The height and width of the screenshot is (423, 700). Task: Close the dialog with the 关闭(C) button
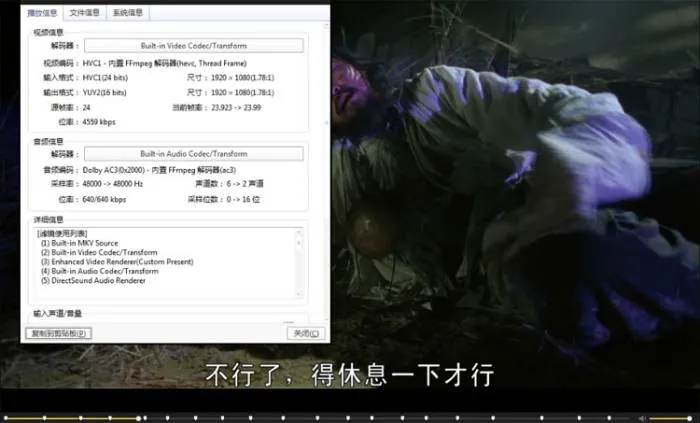coord(306,333)
